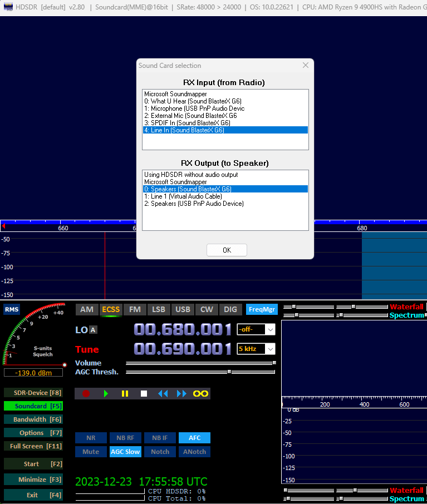
Task: Open Bandwidth [F6] settings
Action: point(33,419)
